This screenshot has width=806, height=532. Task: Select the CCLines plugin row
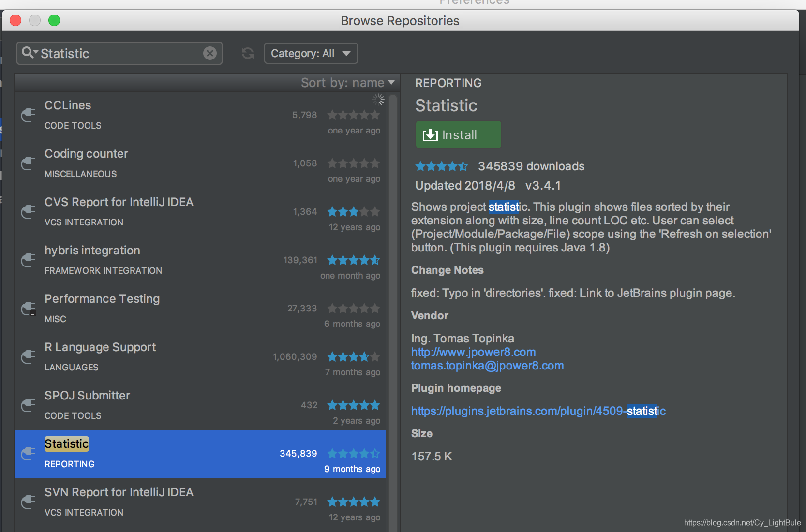coord(200,115)
